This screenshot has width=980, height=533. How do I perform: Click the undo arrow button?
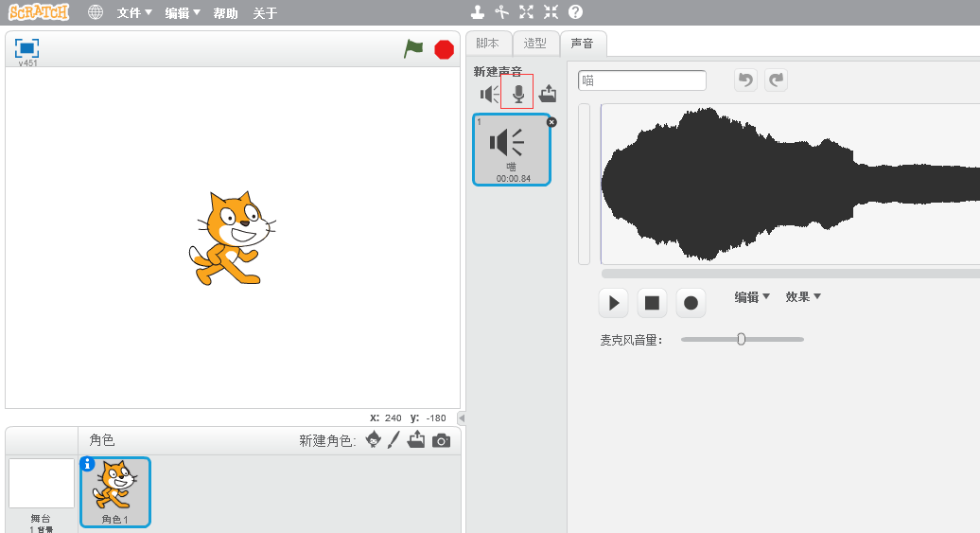(745, 80)
